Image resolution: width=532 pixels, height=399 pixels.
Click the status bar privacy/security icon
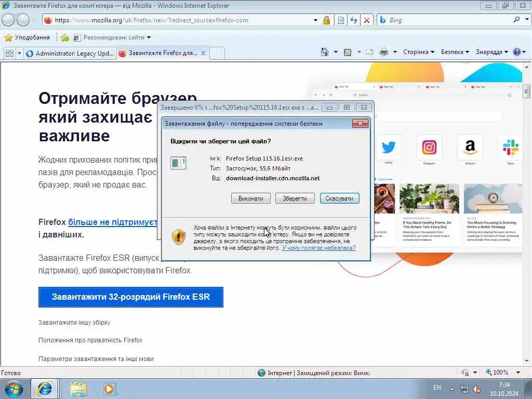465,373
